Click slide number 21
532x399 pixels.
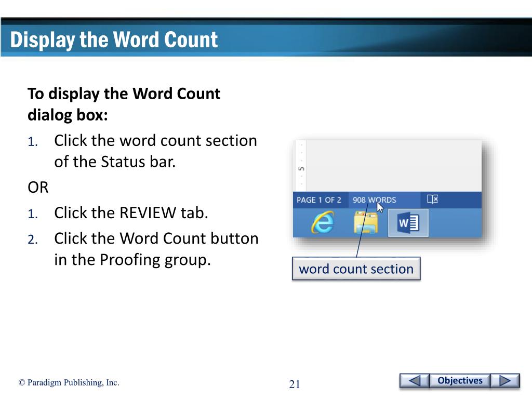point(294,384)
